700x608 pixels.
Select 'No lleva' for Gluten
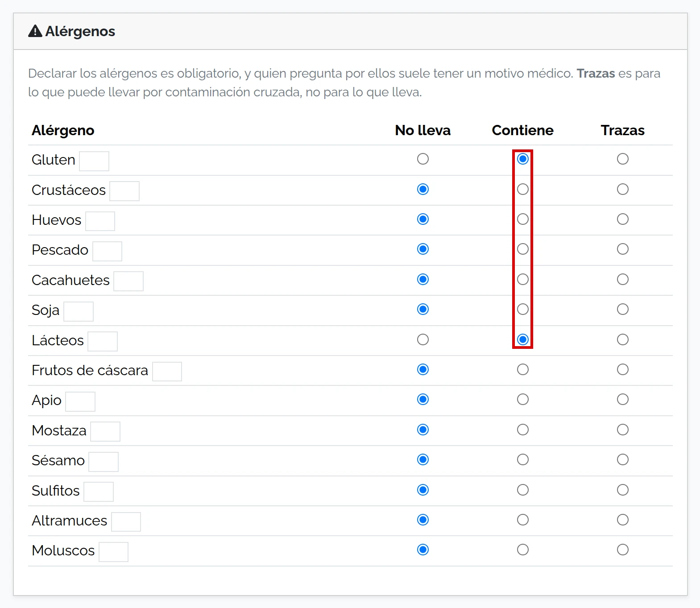tap(423, 159)
